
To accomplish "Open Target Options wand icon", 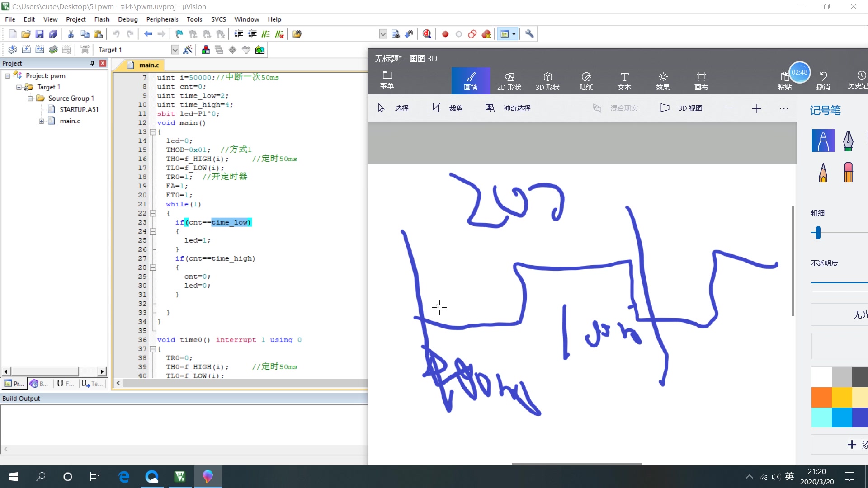I will pos(188,50).
